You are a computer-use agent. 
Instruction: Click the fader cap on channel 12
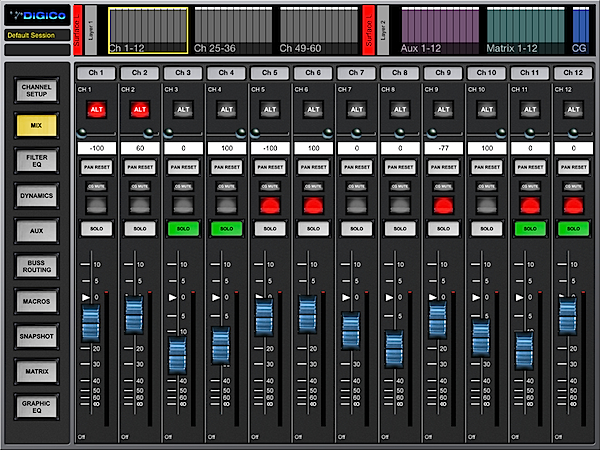tap(567, 316)
